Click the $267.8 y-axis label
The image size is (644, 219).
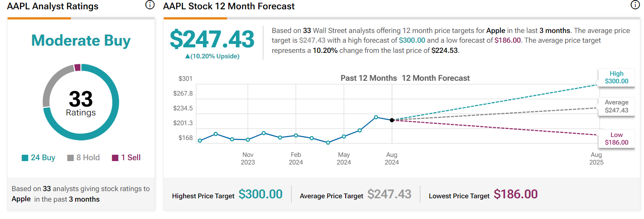tap(183, 93)
